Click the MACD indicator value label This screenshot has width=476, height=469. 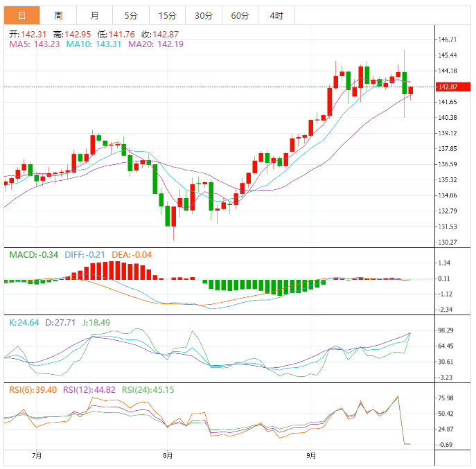tap(33, 255)
